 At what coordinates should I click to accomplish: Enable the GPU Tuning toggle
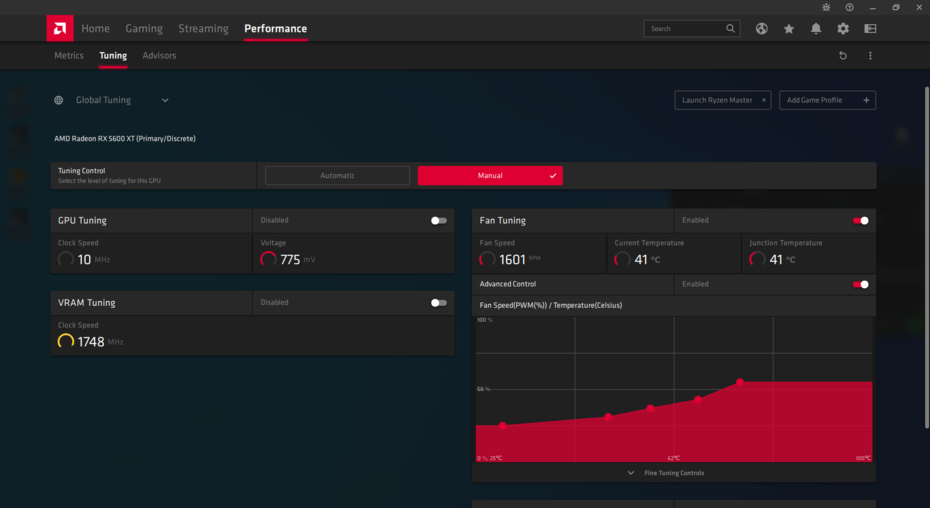tap(438, 220)
